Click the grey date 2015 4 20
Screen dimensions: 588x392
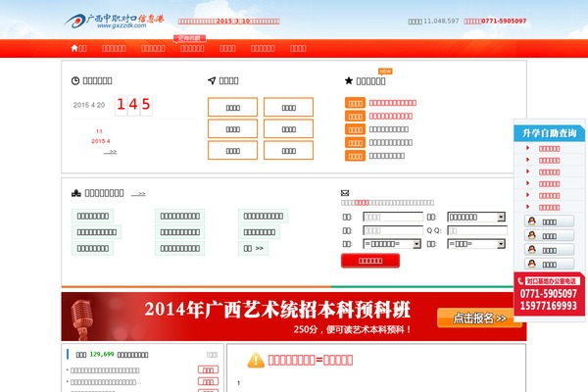pos(89,105)
